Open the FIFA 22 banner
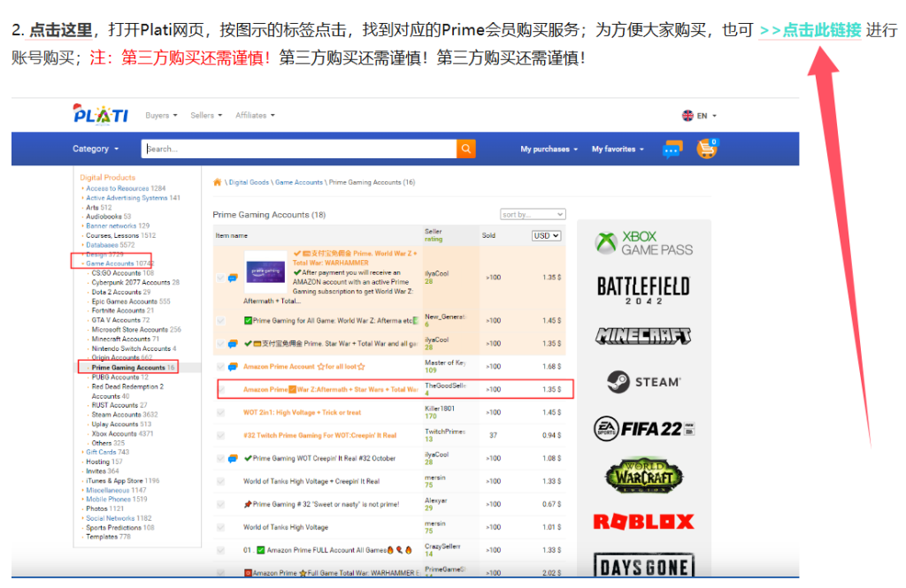 tap(644, 429)
